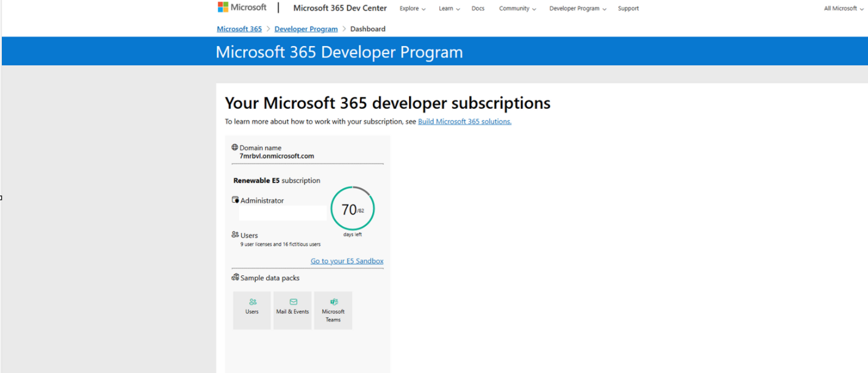Click the Teams icon in data packs

[333, 302]
